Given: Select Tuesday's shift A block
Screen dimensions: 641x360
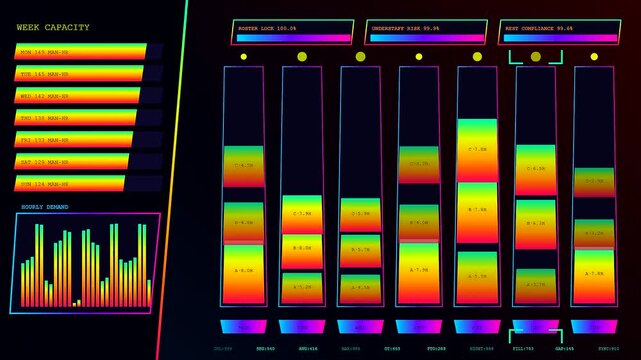Looking at the screenshot, I should (302, 288).
